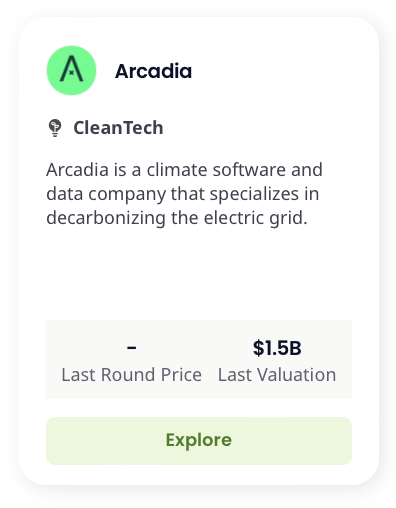396x508 pixels.
Task: Click the dash above Last Round Price
Action: [x=132, y=348]
